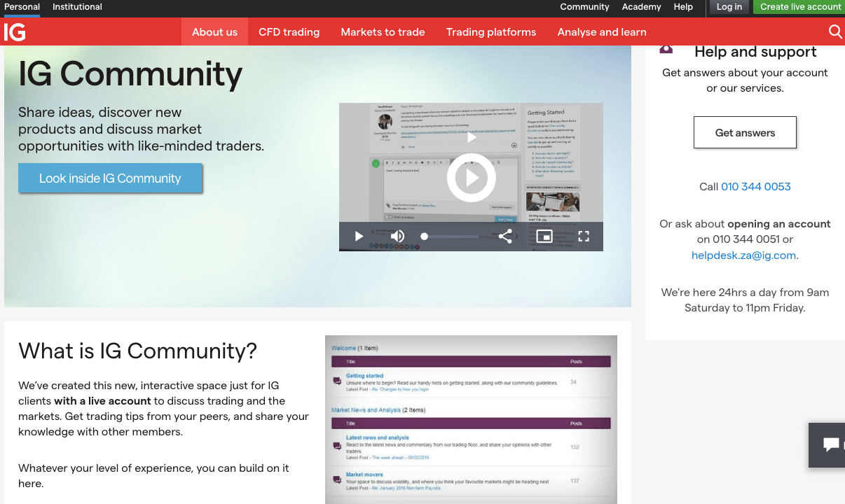
Task: Enable picture-in-picture mode for the video
Action: click(x=544, y=237)
